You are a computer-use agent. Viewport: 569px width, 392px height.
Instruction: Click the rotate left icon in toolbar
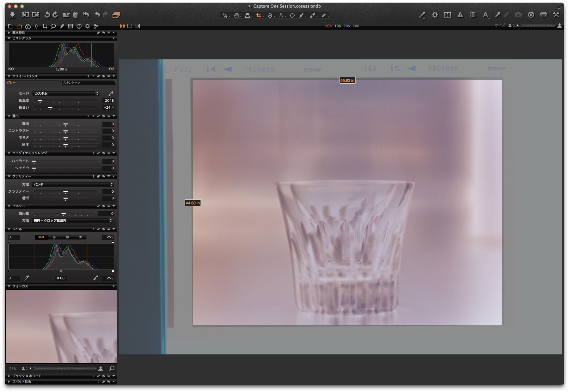pos(47,15)
